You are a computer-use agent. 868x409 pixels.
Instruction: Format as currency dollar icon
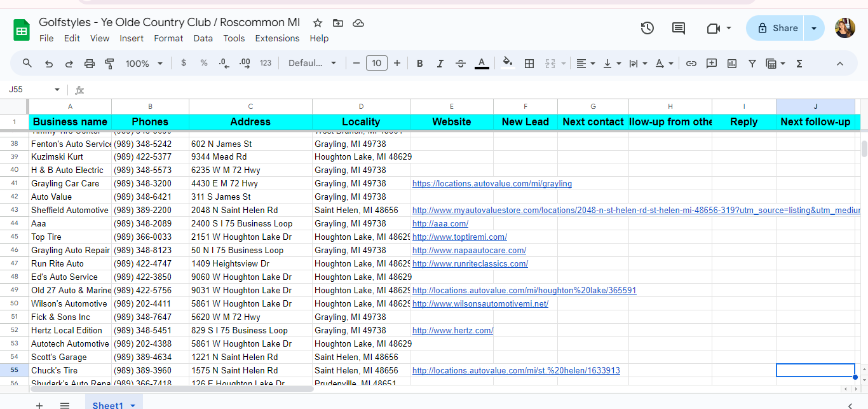click(x=184, y=63)
